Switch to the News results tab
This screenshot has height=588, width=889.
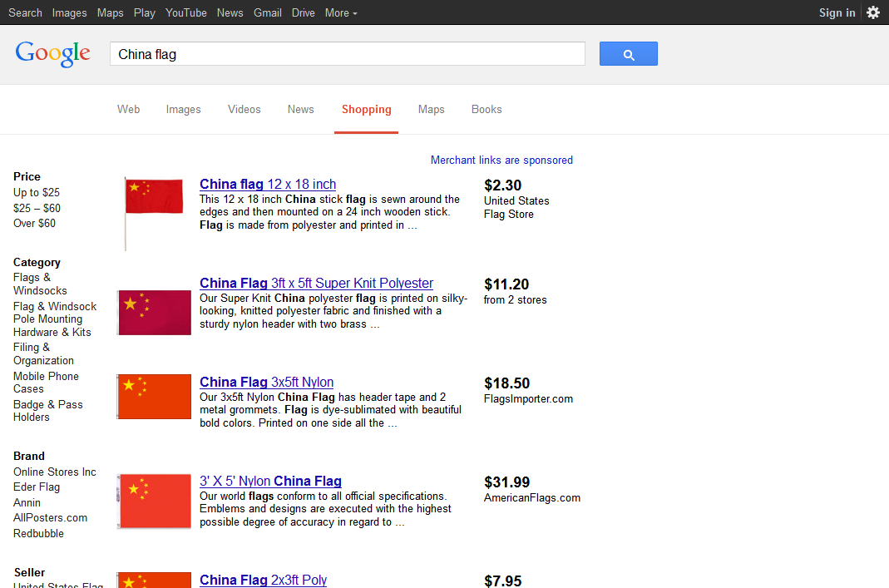pyautogui.click(x=300, y=110)
